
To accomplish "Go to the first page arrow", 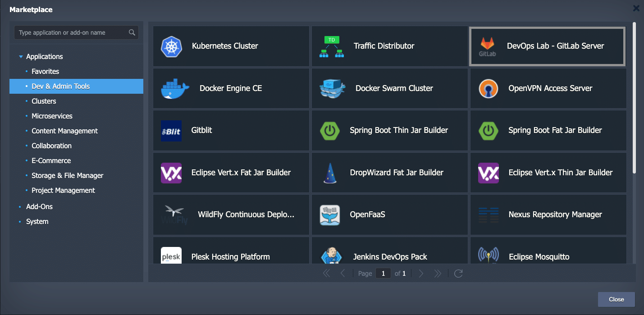I will (327, 273).
